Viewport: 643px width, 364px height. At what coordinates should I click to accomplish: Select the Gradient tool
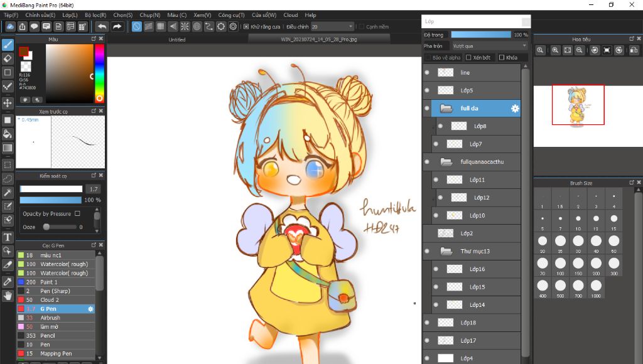[8, 148]
